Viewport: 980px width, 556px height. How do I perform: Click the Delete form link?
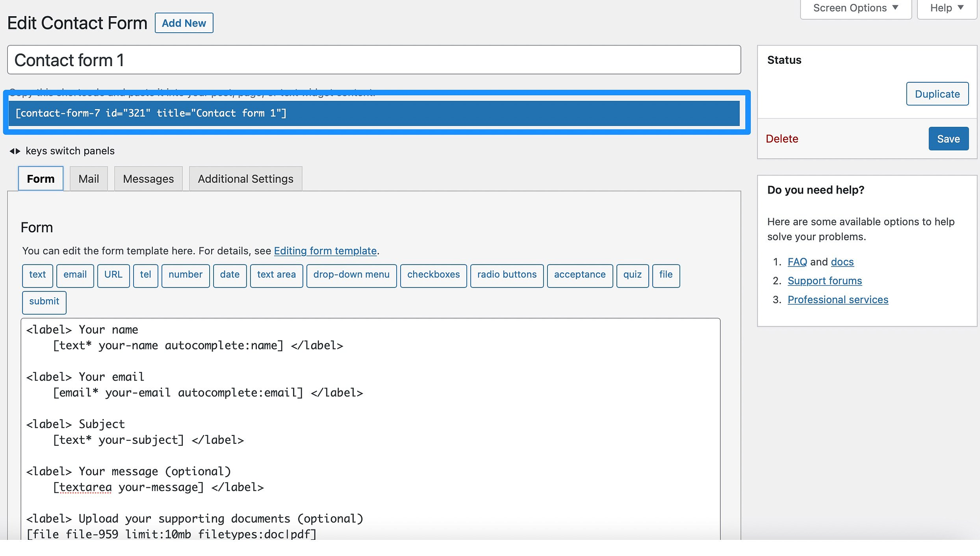pyautogui.click(x=782, y=139)
